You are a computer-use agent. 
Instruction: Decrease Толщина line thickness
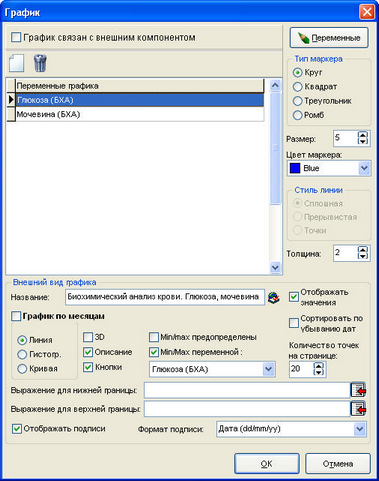[363, 256]
